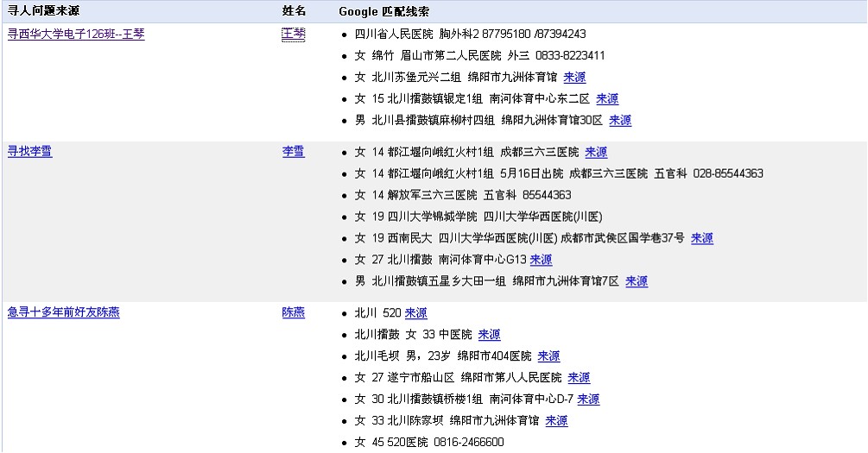The width and height of the screenshot is (868, 453).
Task: Click the column header Google 匹配线索
Action: click(383, 11)
